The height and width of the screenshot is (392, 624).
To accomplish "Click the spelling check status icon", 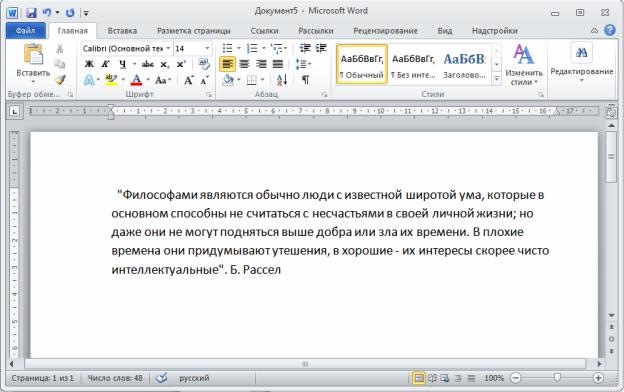I will pos(162,378).
